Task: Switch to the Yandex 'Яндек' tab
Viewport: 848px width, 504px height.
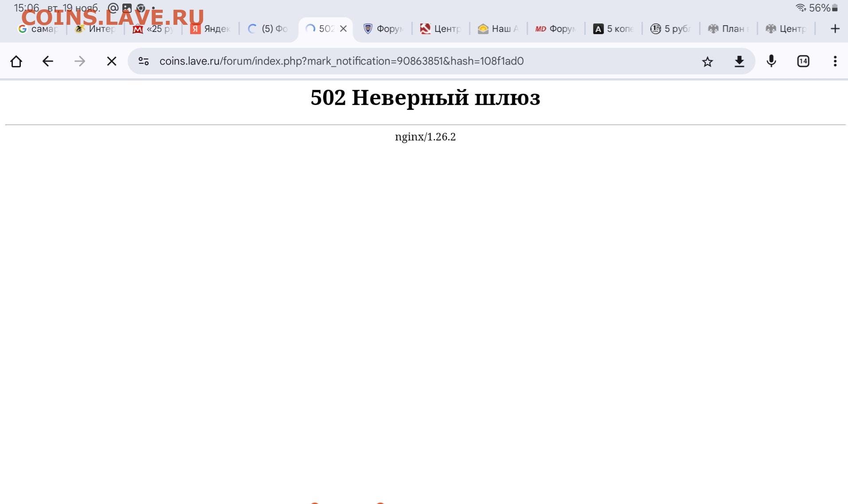Action: coord(211,29)
